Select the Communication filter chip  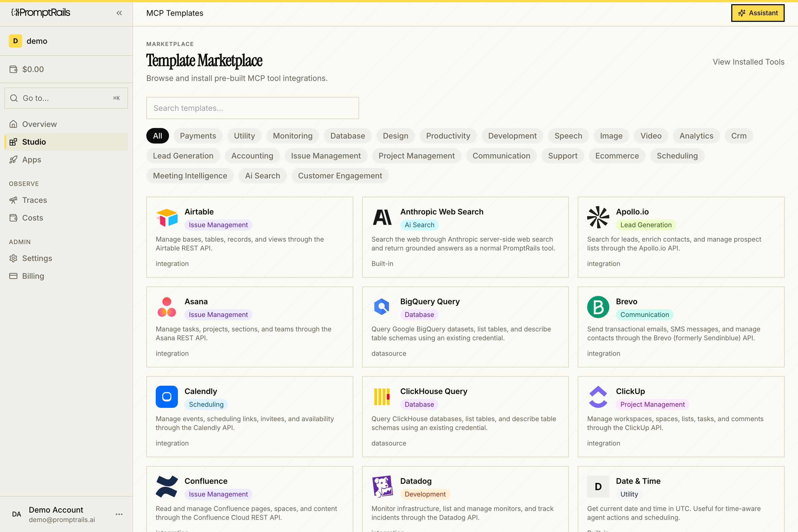501,156
